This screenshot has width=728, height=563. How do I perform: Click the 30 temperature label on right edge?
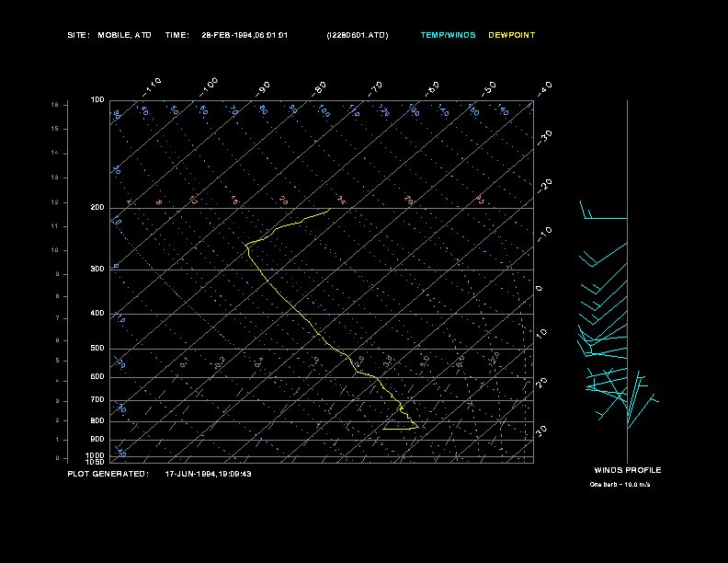tap(541, 431)
